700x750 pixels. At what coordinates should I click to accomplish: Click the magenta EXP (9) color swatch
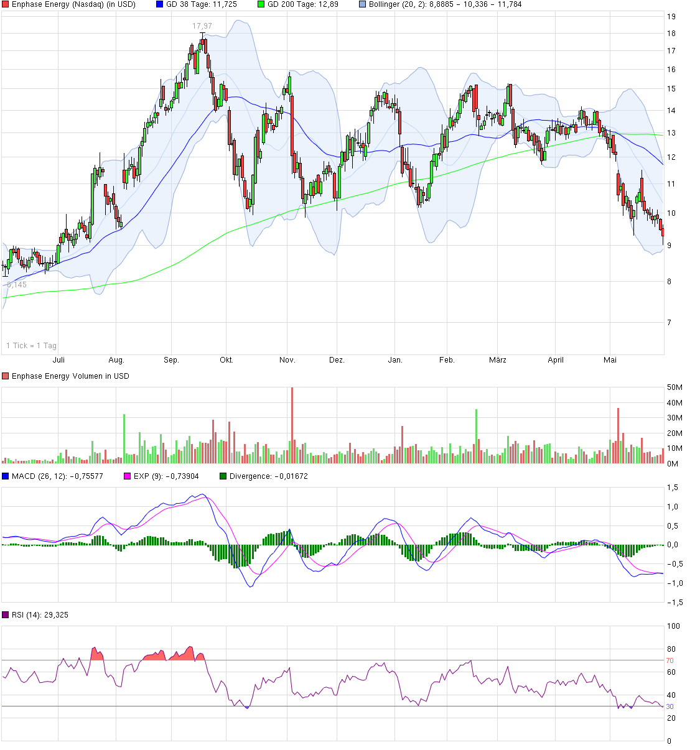click(127, 476)
